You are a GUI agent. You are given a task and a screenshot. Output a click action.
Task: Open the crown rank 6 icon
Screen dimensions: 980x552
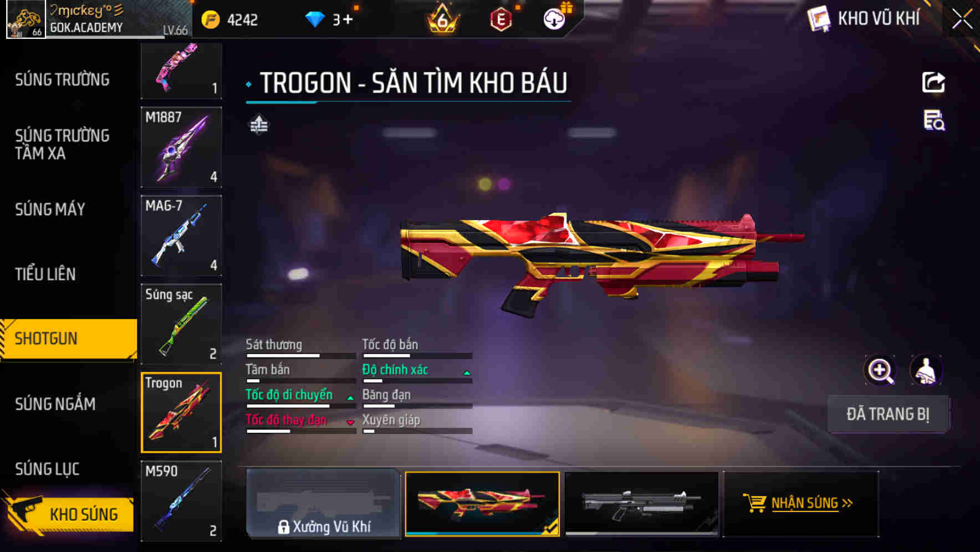tap(442, 20)
